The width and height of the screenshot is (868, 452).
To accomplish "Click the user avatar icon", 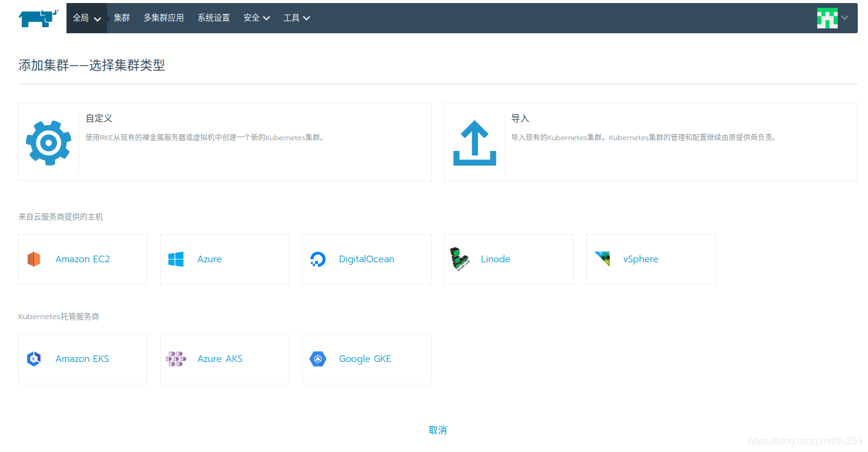I will 828,18.
